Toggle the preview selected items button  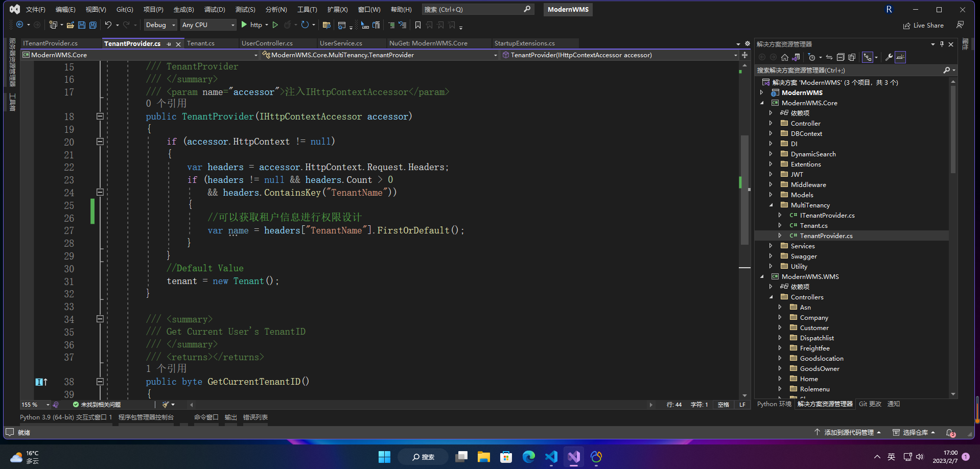(x=900, y=57)
